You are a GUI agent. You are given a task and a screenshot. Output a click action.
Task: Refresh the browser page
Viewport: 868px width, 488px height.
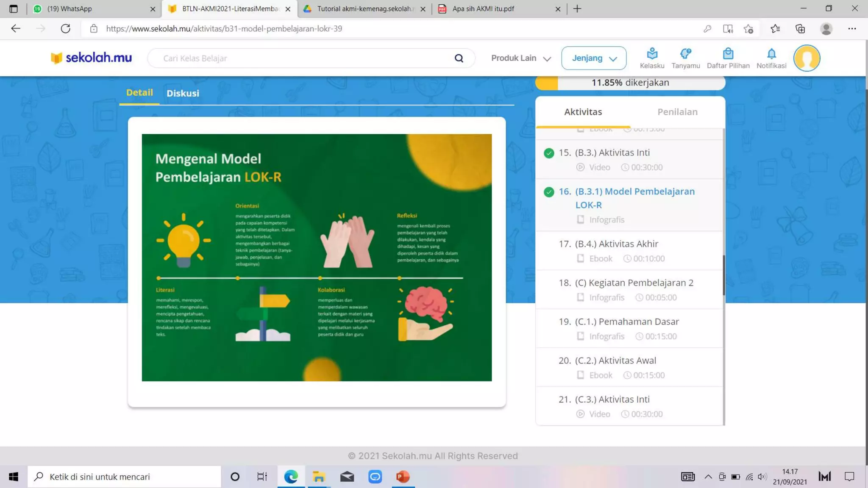point(65,28)
